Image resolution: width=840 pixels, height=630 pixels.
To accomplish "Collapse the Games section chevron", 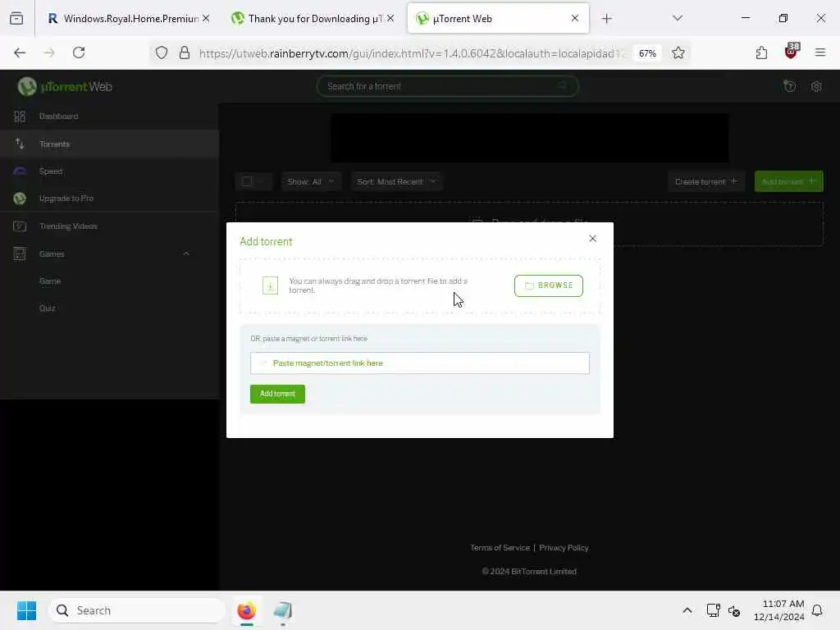I will [186, 253].
